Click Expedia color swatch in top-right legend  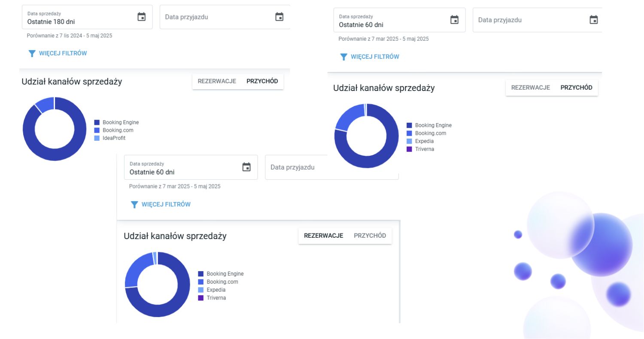point(409,141)
